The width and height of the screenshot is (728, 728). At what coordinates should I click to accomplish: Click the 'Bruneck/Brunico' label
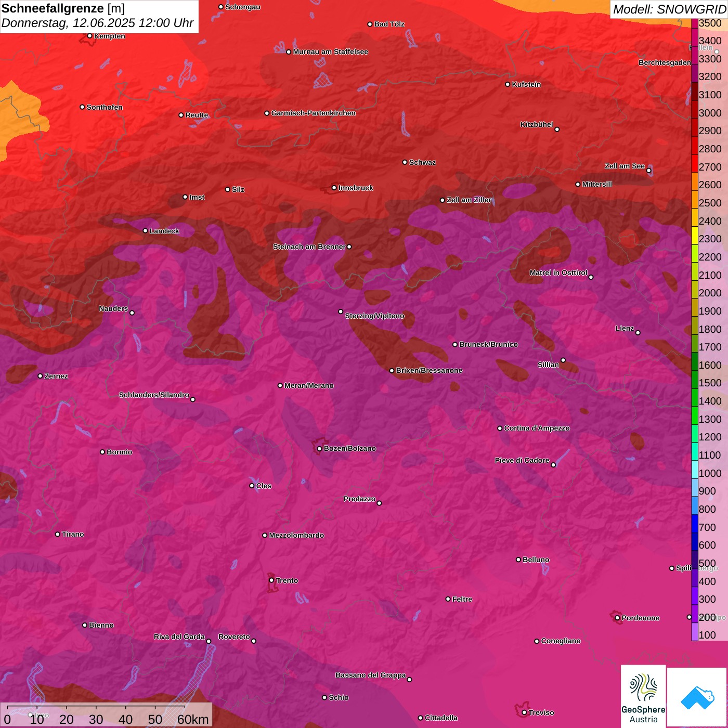[x=488, y=344]
